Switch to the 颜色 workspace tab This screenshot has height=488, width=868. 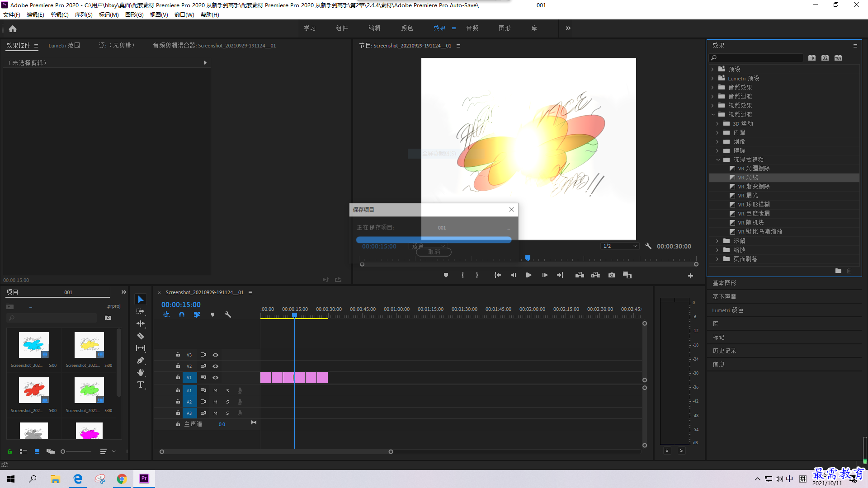(x=407, y=28)
